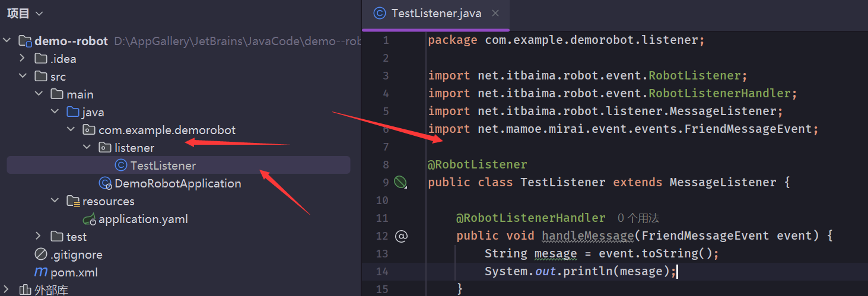Screen dimensions: 868x296
Task: Click the demo--robot module folder icon
Action: click(x=25, y=41)
